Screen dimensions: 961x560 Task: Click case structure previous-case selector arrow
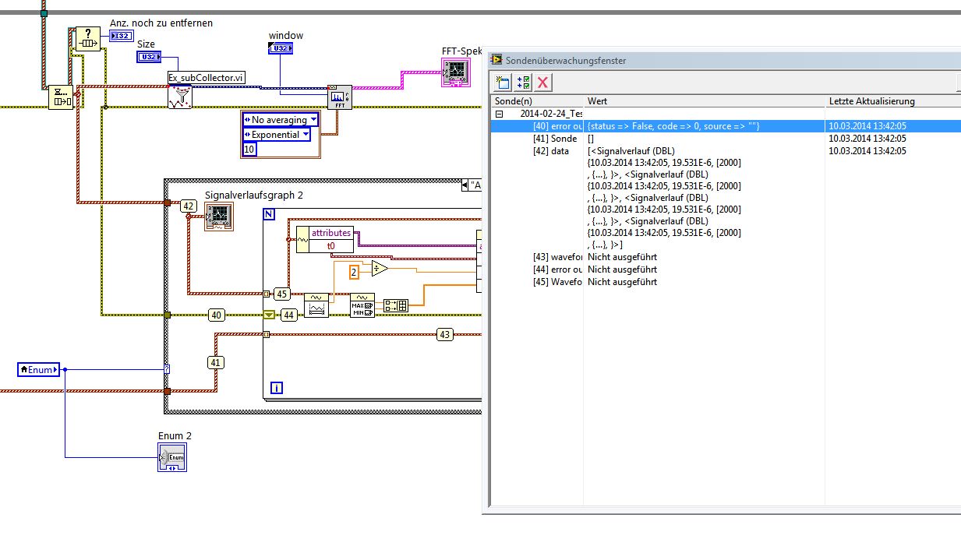465,185
